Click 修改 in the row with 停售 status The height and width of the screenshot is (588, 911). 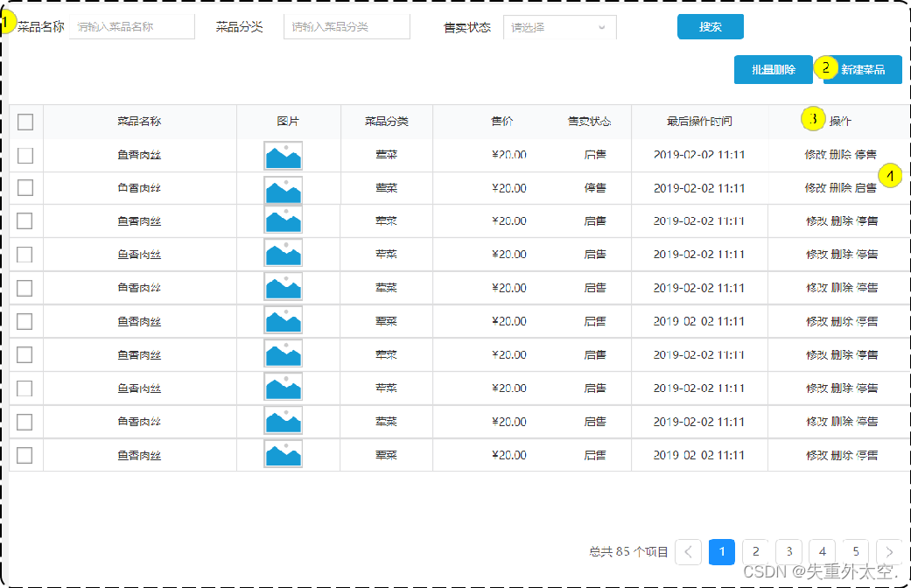coord(816,187)
